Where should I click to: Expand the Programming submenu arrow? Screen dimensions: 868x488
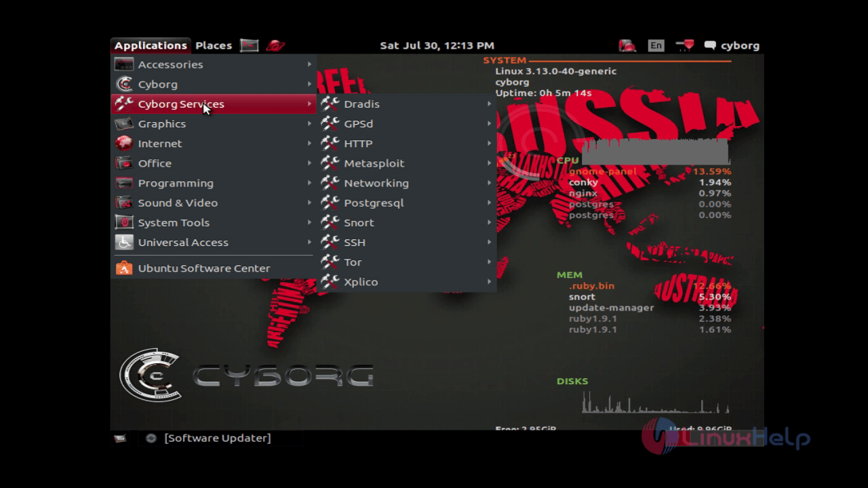309,183
